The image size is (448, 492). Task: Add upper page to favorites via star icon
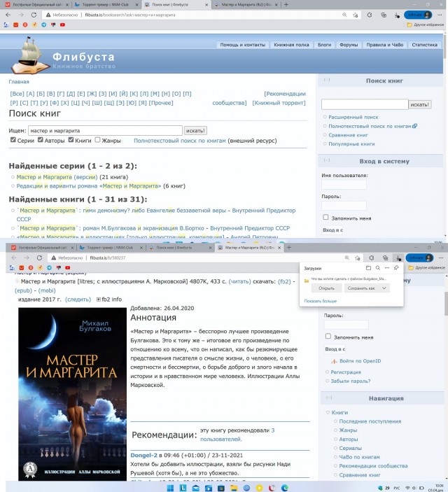356,15
